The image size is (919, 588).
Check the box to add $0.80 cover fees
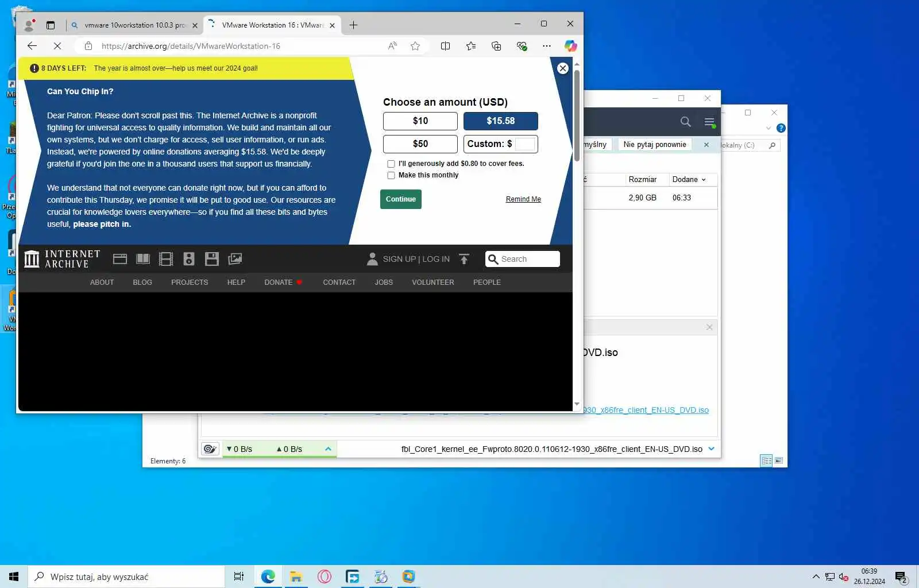pos(391,164)
